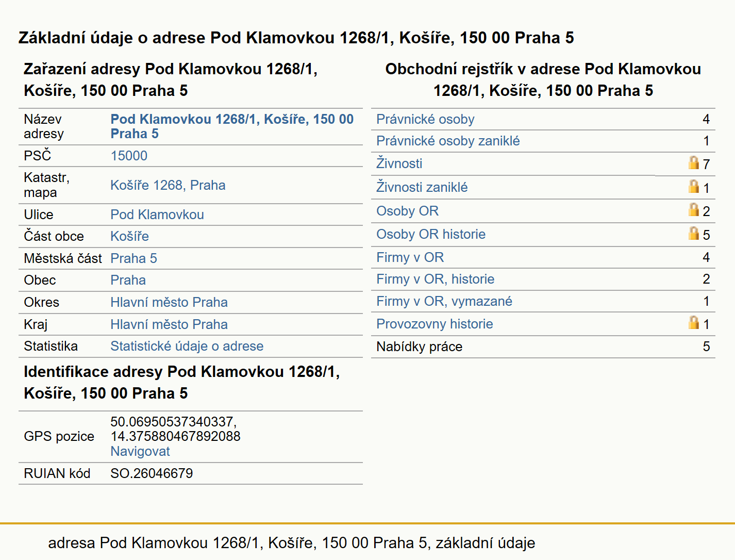This screenshot has height=560, width=735.
Task: Click the lock icon beside Osoby OR
Action: point(694,209)
